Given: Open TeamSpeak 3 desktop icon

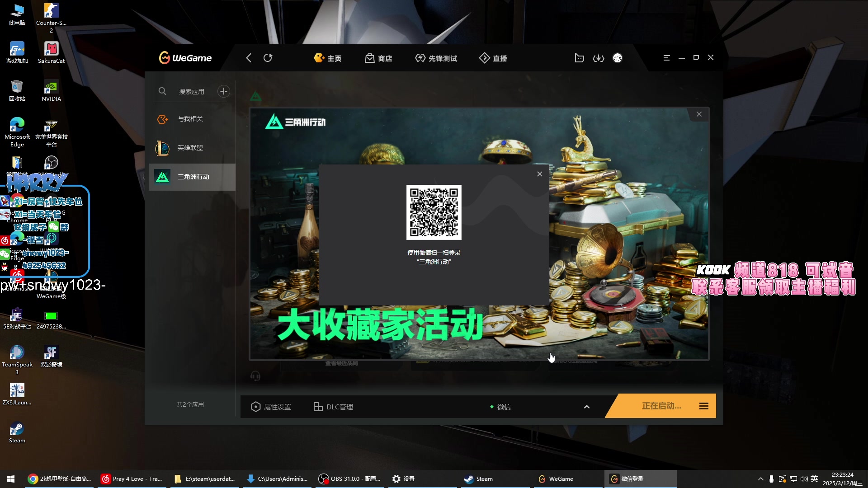Looking at the screenshot, I should click(17, 360).
